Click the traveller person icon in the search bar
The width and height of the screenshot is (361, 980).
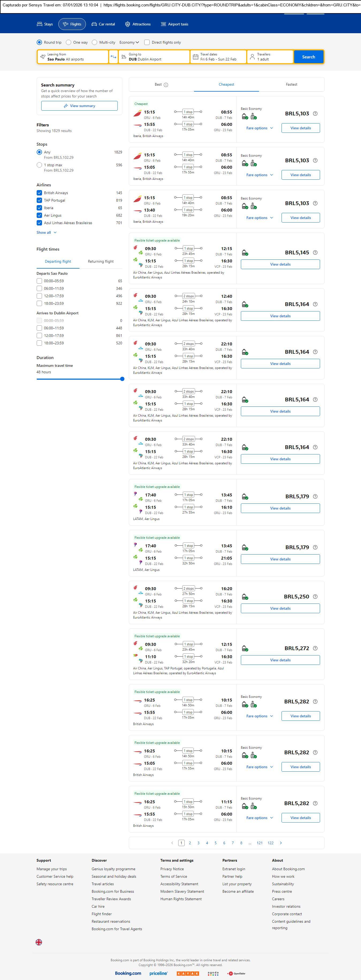pos(252,57)
